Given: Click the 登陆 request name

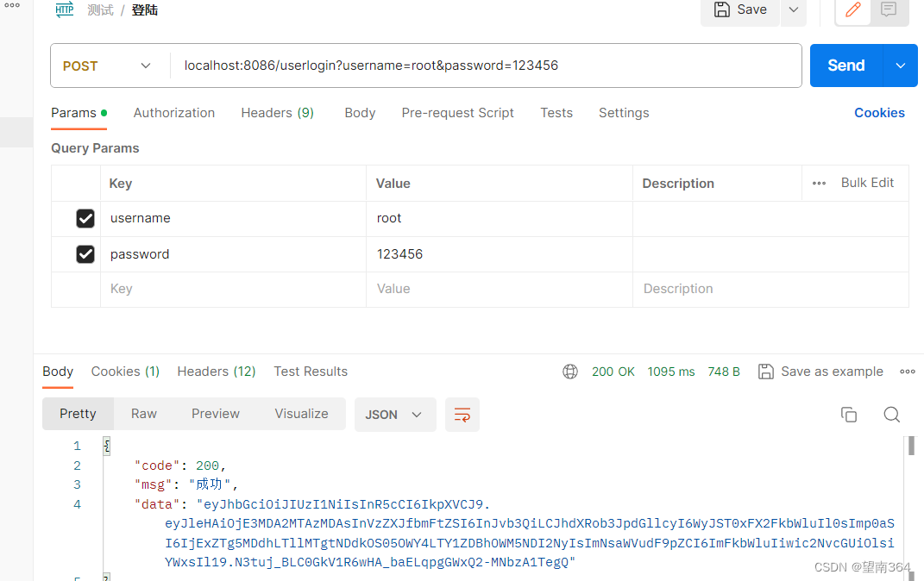Looking at the screenshot, I should pos(144,10).
